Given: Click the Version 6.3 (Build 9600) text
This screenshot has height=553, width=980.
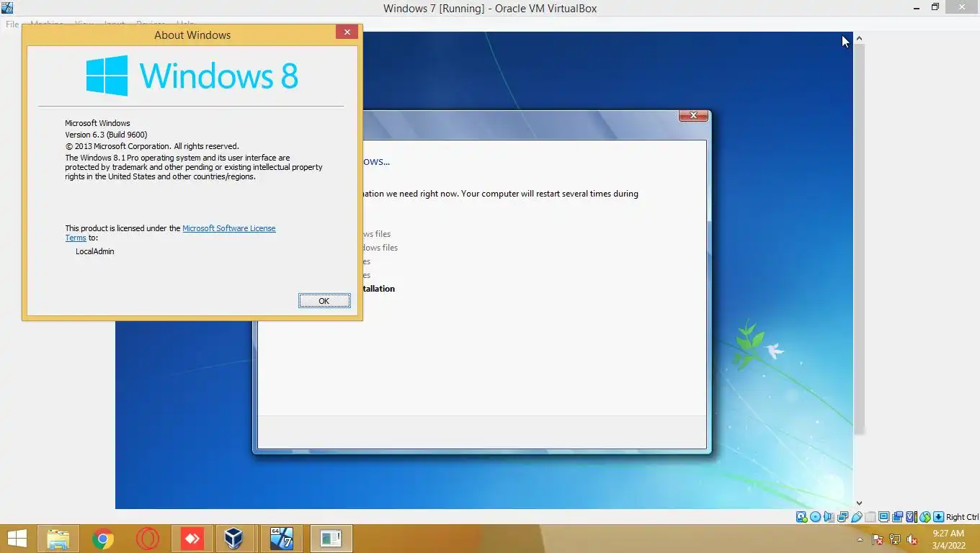Looking at the screenshot, I should (x=106, y=135).
